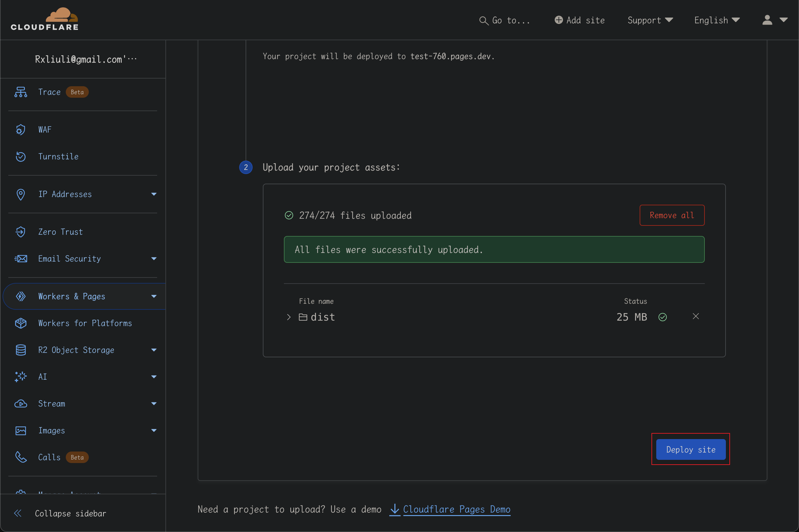Expand the dist folder tree
This screenshot has height=532, width=799.
coord(288,317)
